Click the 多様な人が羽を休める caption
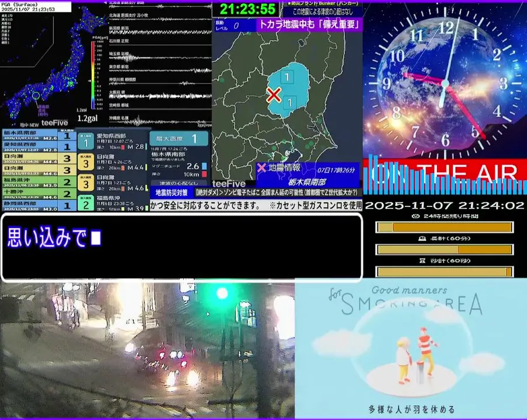 (x=411, y=409)
